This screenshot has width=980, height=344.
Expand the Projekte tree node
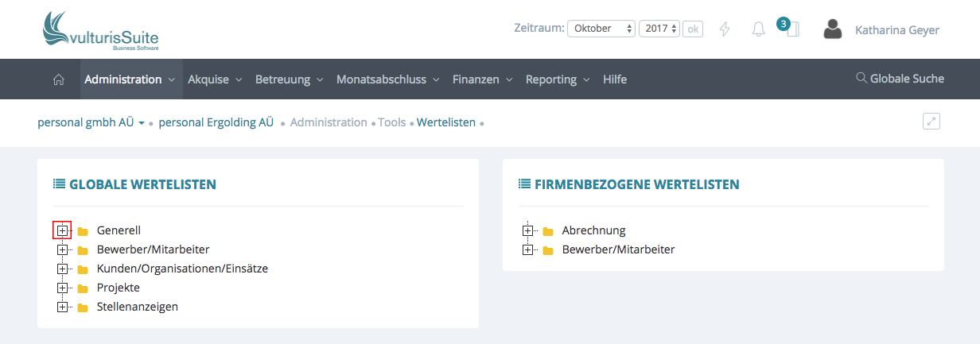62,288
